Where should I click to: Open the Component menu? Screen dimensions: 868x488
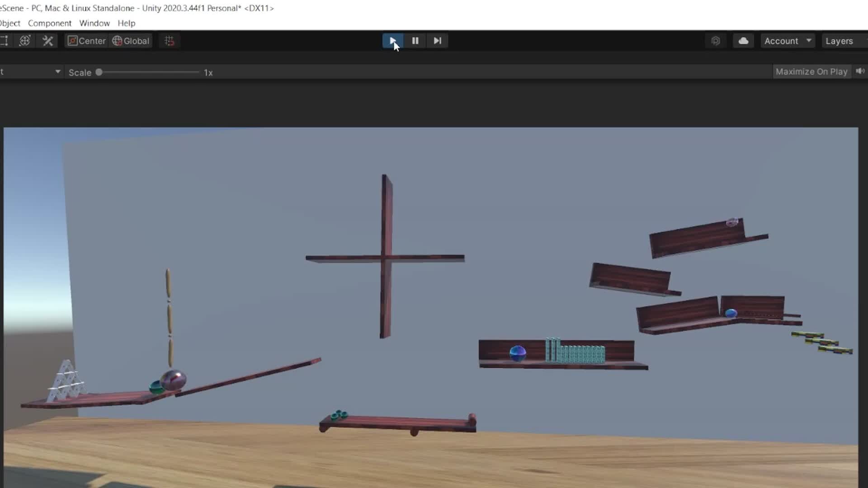coord(50,23)
